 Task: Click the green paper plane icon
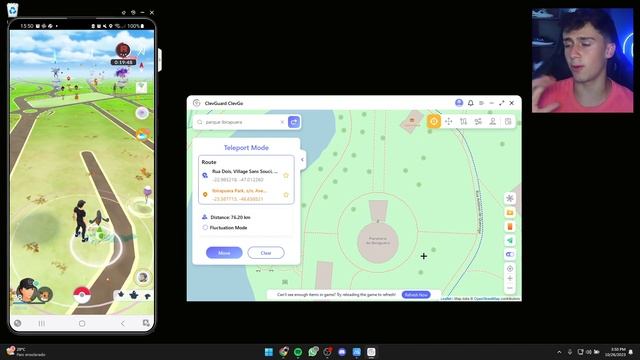pyautogui.click(x=510, y=240)
